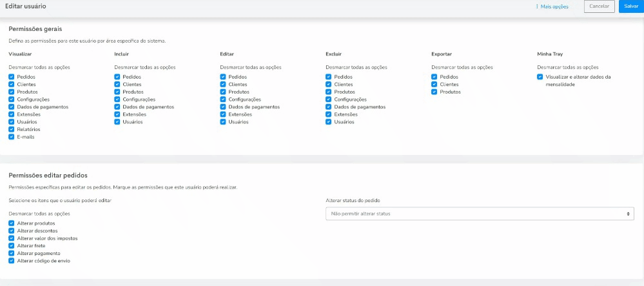Screen dimensions: 644x286
Task: Click the Visualizar column heading
Action: click(20, 54)
